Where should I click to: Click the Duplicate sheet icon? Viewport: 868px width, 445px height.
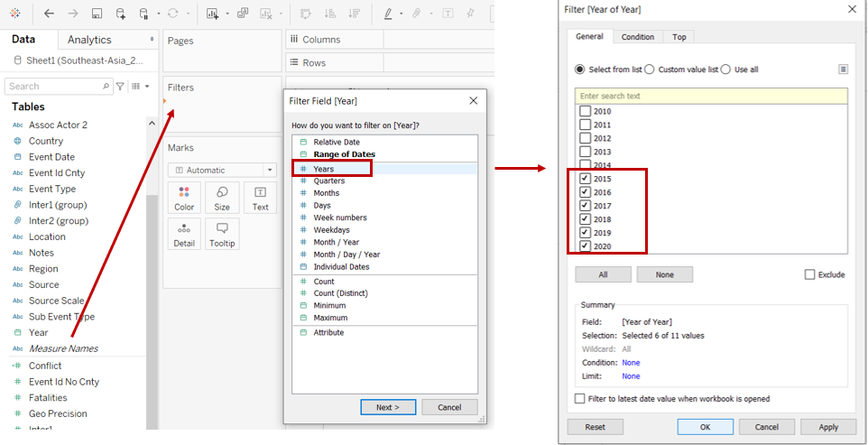pos(243,14)
